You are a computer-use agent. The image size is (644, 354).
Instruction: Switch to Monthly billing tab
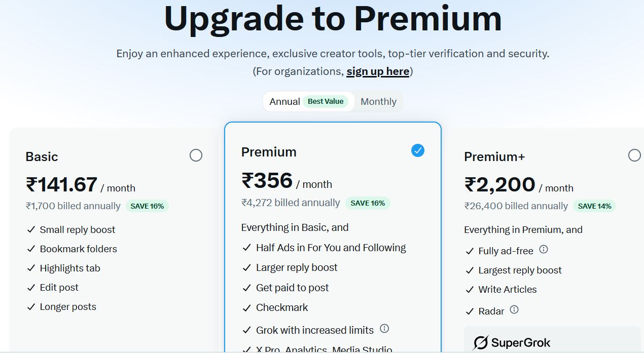tap(378, 102)
